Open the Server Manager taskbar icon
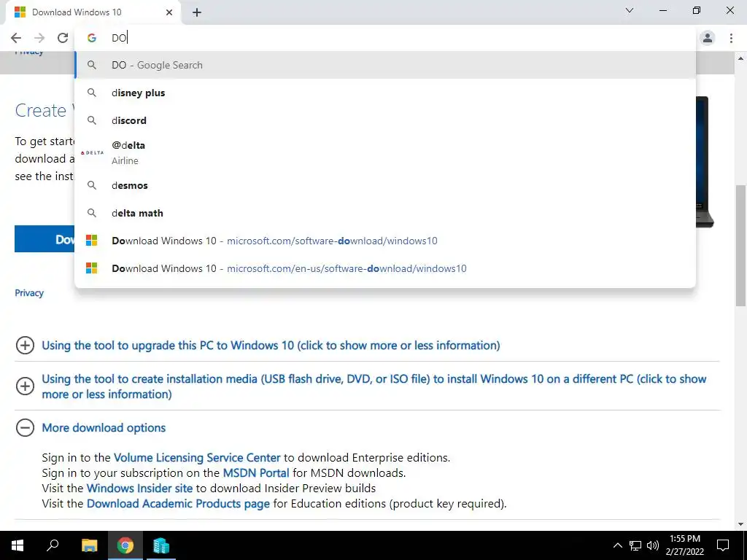This screenshot has width=747, height=560. (161, 545)
